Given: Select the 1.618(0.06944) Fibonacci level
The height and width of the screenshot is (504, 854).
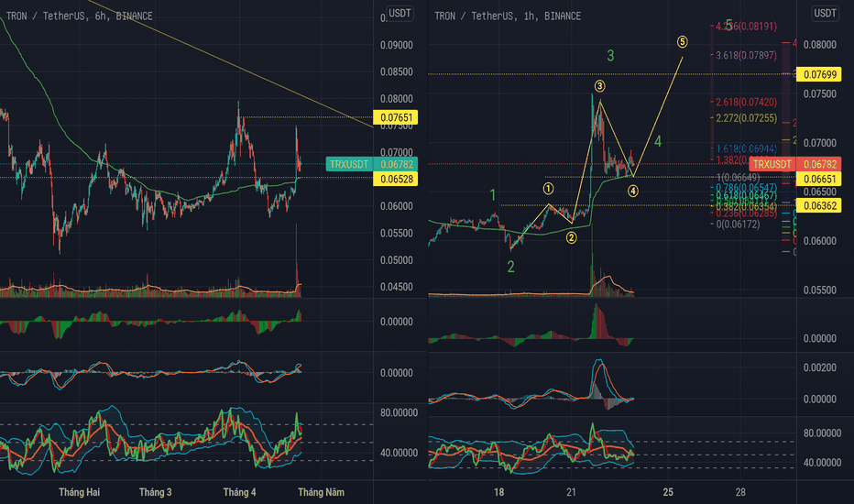Looking at the screenshot, I should 746,148.
